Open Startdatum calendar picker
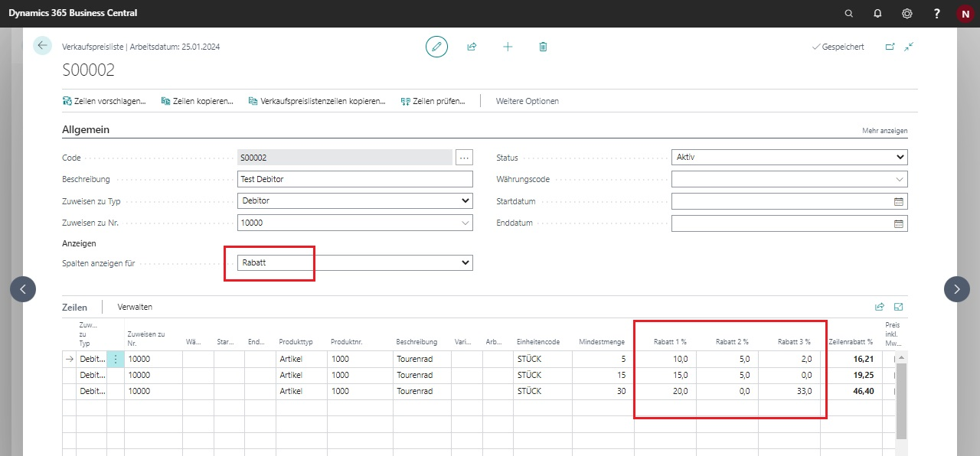This screenshot has width=980, height=456. pos(899,202)
